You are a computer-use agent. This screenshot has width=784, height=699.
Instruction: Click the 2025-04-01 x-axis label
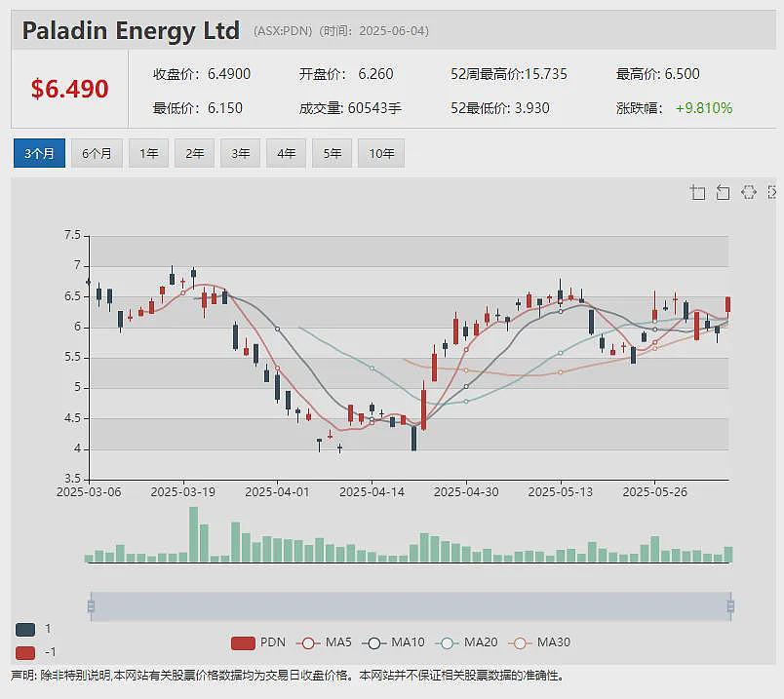pos(278,492)
